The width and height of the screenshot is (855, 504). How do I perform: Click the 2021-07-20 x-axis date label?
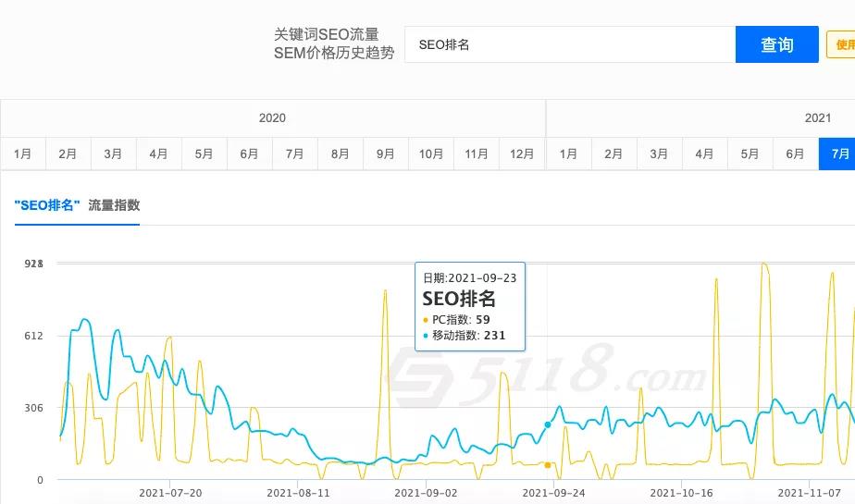click(170, 494)
